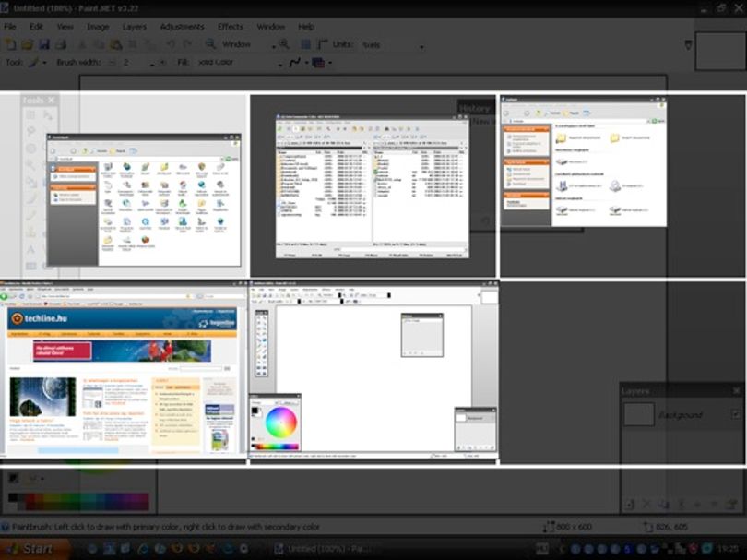Select the techline.hu browser window thumbnail

click(124, 370)
